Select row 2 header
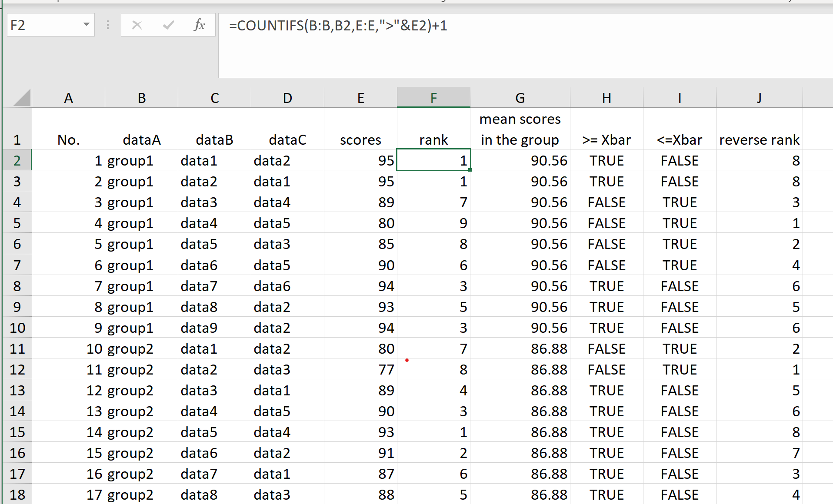The image size is (833, 504). 17,160
